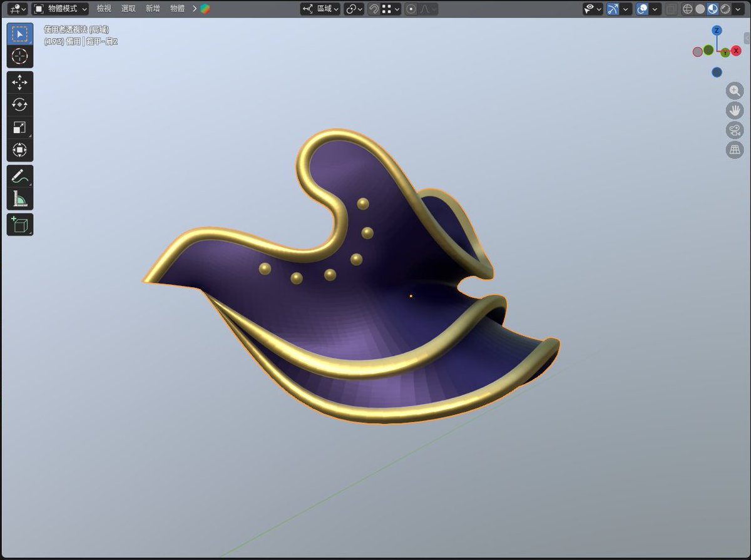Click the hand pan view button
The height and width of the screenshot is (560, 751).
[734, 111]
